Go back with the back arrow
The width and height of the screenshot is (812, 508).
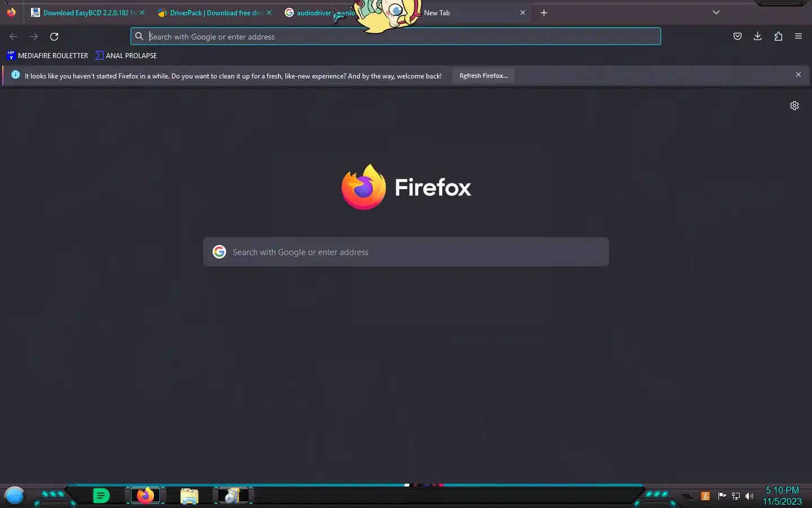point(14,37)
